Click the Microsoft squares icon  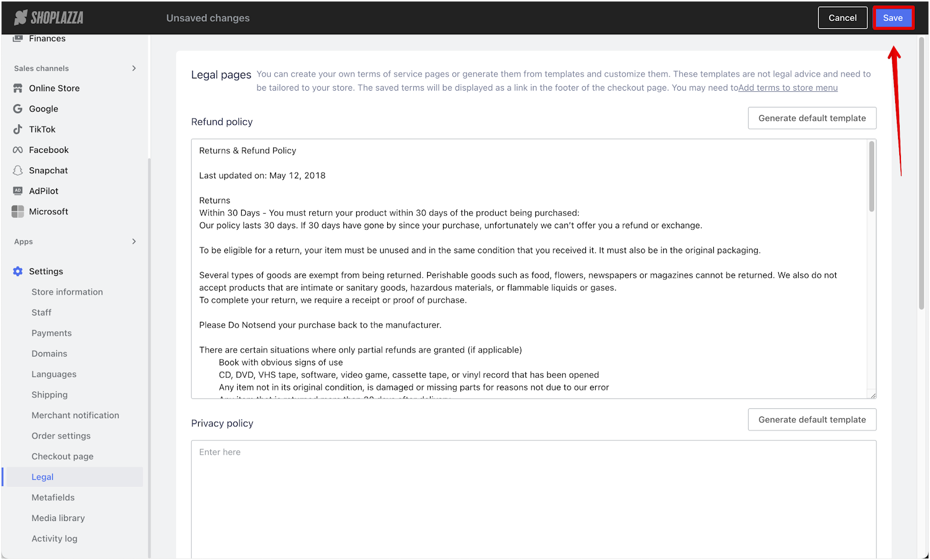pos(18,211)
